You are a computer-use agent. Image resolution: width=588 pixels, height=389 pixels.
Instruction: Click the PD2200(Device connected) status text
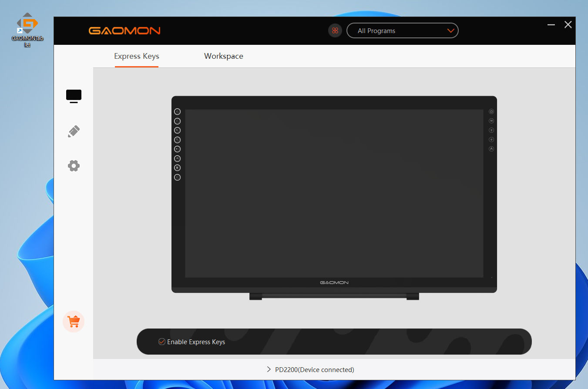[x=315, y=369]
